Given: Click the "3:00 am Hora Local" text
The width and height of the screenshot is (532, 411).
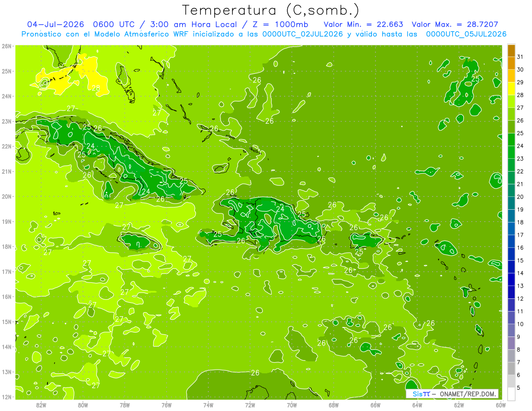Looking at the screenshot, I should click(193, 24).
